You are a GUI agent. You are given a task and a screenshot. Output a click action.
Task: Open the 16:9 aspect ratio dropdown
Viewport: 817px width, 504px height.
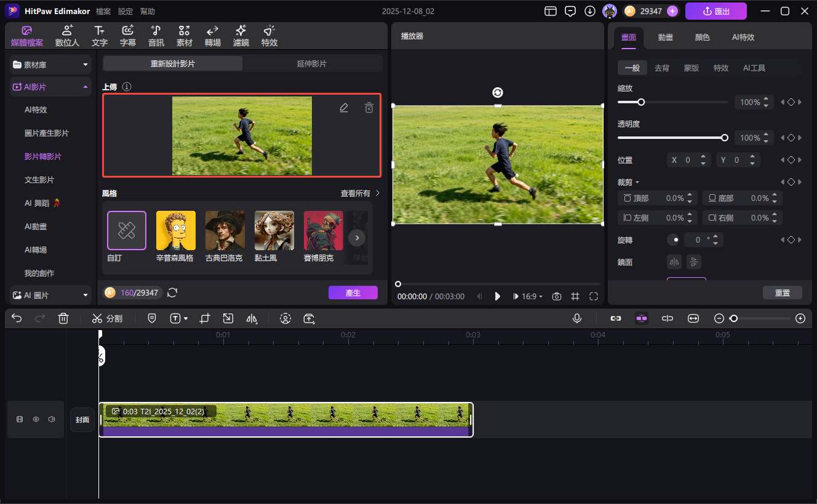coord(532,296)
